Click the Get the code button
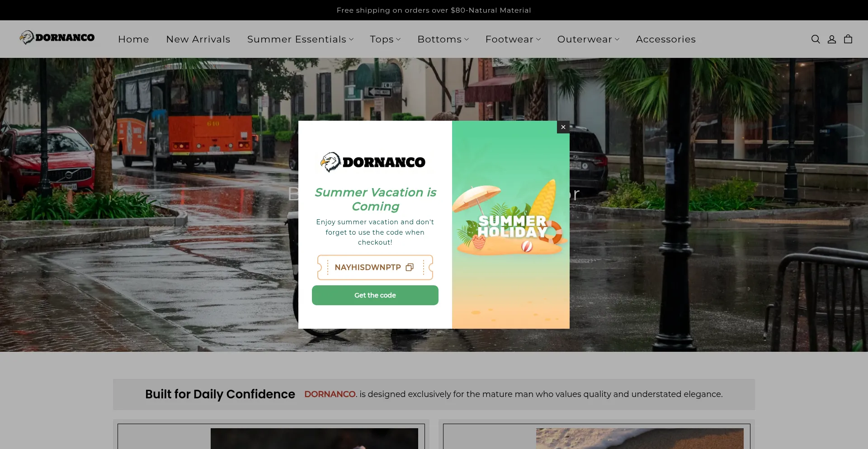 click(x=375, y=295)
